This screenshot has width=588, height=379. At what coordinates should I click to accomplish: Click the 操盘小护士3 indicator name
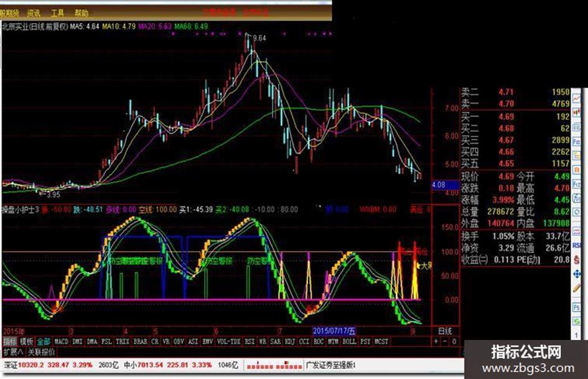(x=21, y=209)
